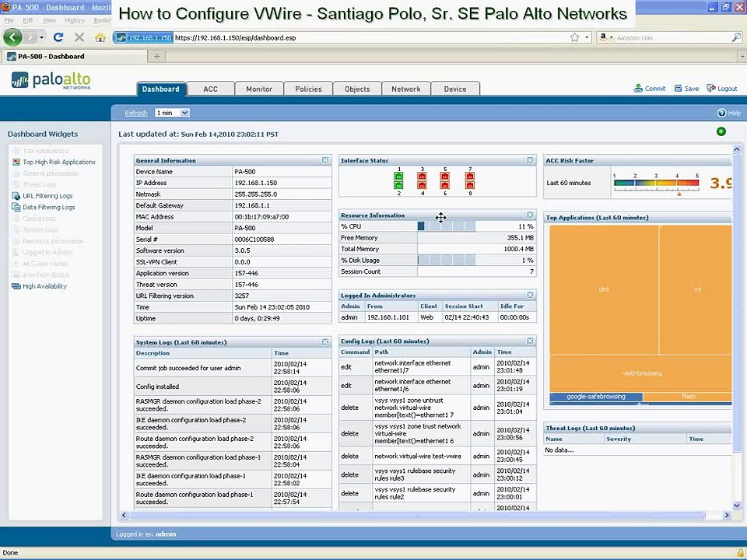
Task: Reload the page with the refresh icon
Action: click(x=58, y=37)
